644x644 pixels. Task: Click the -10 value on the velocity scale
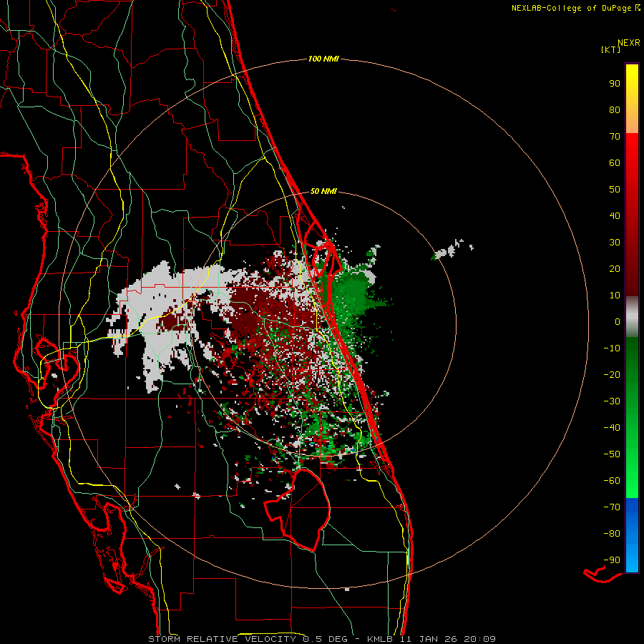pos(612,348)
